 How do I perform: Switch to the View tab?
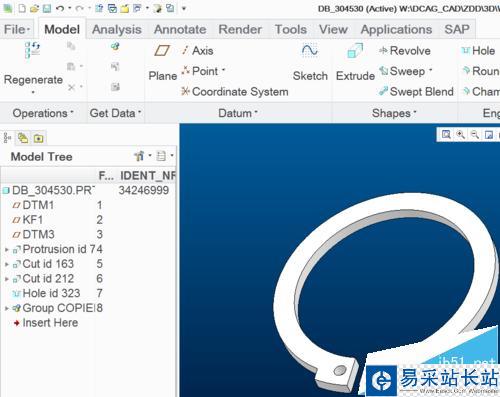[333, 29]
